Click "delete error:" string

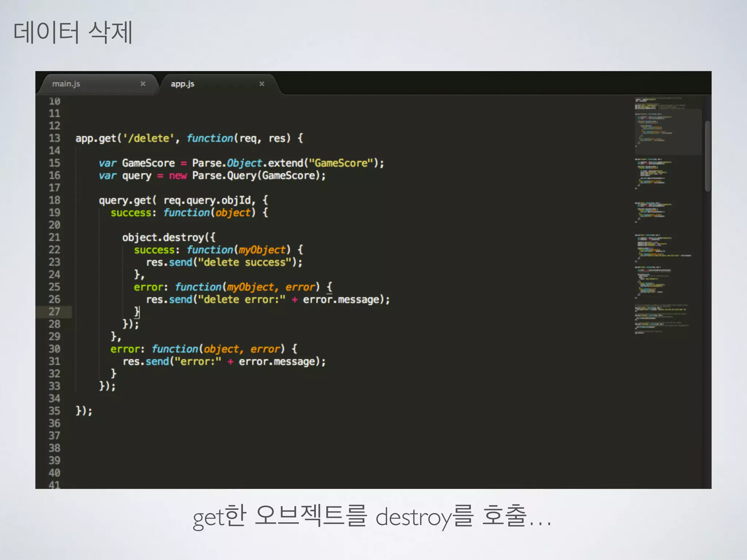click(x=241, y=299)
